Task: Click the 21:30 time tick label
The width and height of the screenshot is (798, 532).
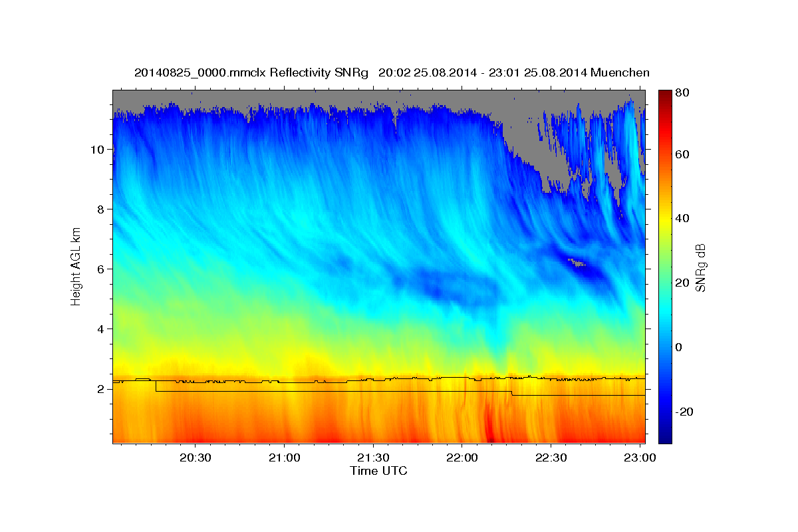Action: coord(373,458)
